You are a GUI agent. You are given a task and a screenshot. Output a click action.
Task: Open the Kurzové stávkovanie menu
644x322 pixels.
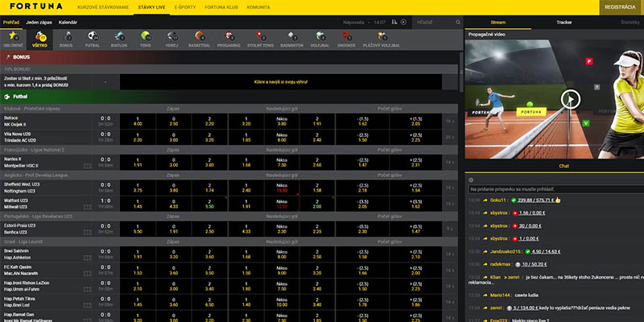point(103,7)
